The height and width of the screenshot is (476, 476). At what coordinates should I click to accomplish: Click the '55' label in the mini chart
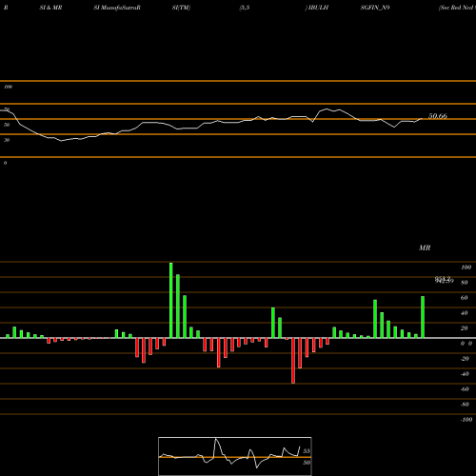tap(307, 451)
